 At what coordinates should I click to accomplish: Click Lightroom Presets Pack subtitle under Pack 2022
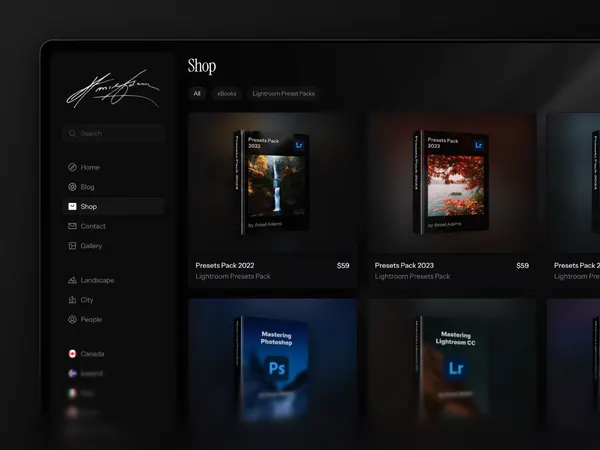pyautogui.click(x=233, y=276)
